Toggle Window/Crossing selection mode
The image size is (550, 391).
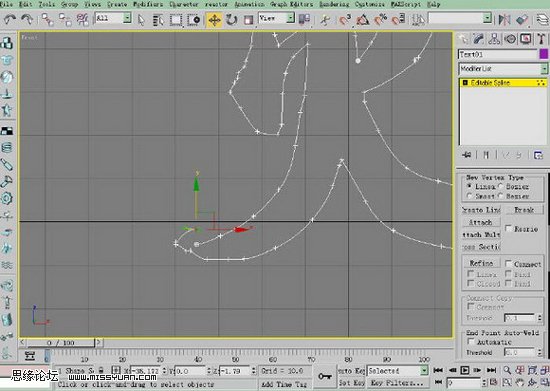(x=193, y=20)
